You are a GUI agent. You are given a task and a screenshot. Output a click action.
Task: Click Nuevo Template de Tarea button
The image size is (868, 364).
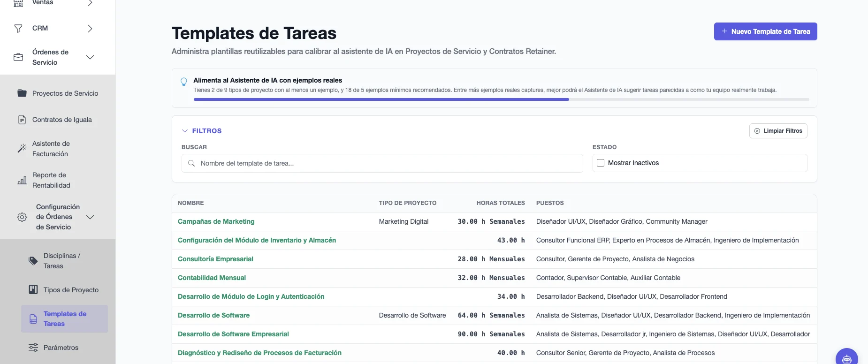pos(765,31)
